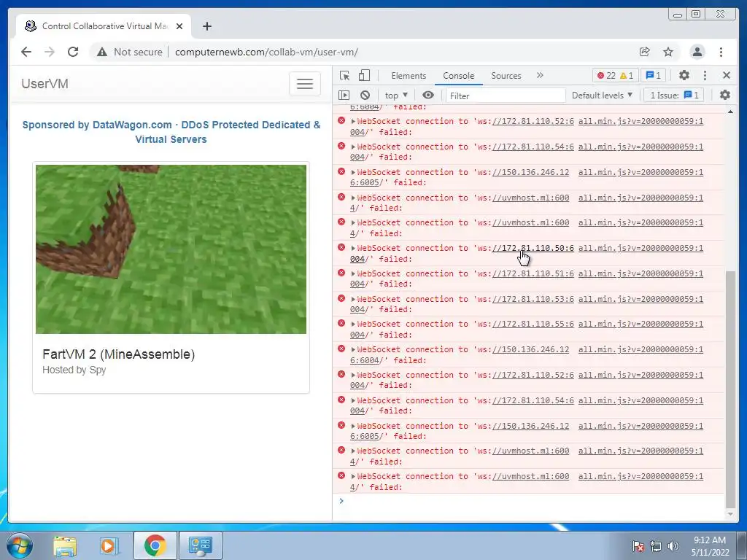Activate the DevTools inspect element picker
The width and height of the screenshot is (747, 560).
click(344, 75)
